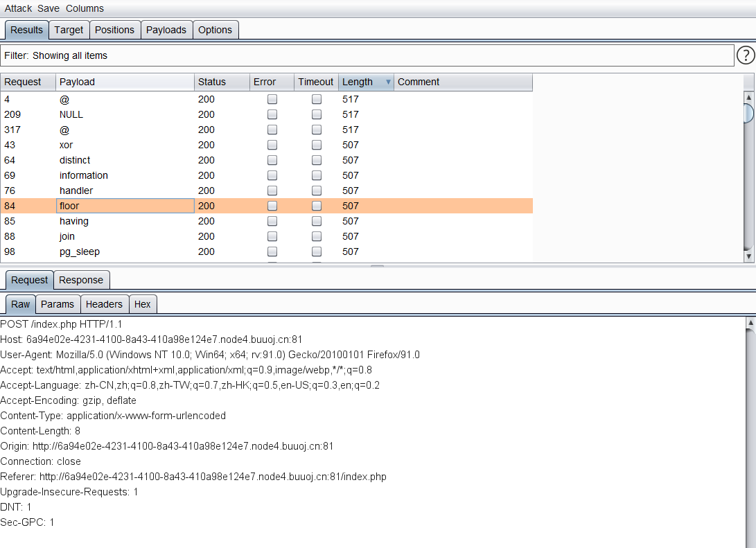Open the Save menu
The width and height of the screenshot is (756, 548).
[49, 8]
